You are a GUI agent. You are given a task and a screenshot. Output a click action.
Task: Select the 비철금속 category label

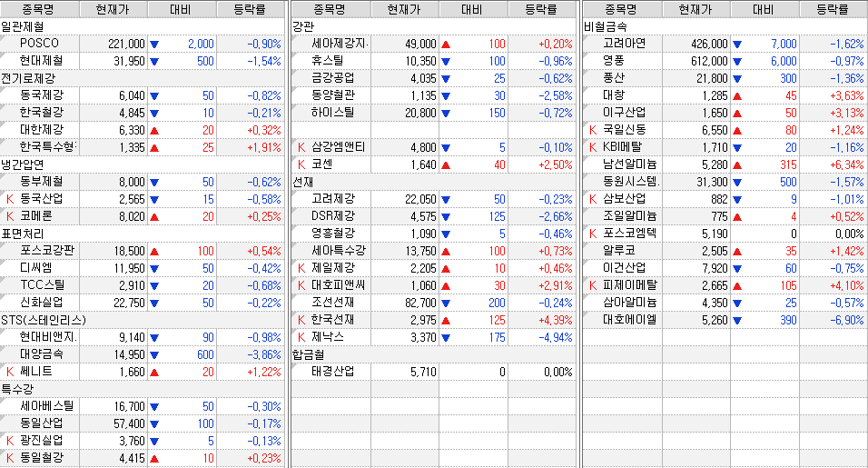tap(606, 26)
